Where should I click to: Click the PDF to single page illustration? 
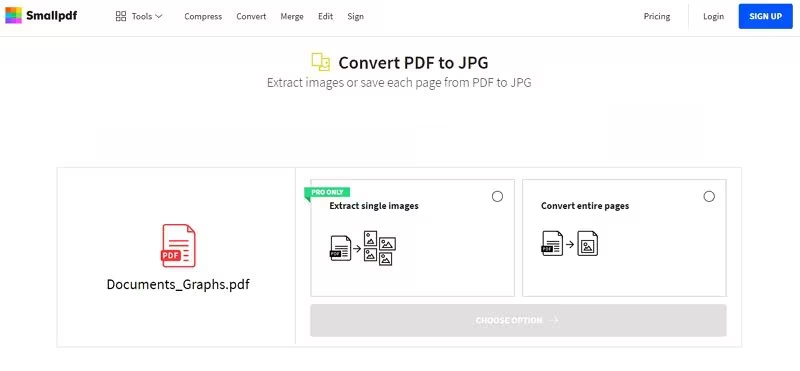point(569,243)
